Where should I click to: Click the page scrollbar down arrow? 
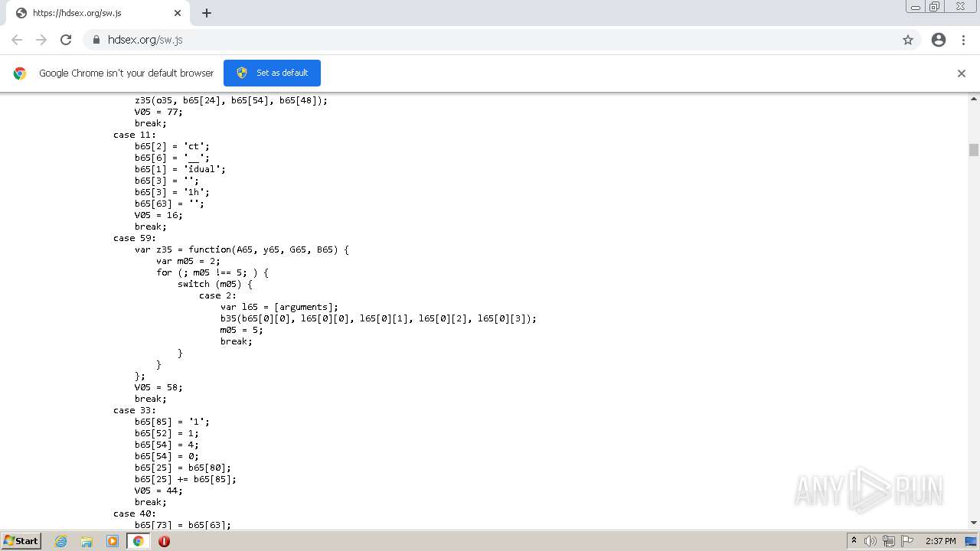click(974, 523)
